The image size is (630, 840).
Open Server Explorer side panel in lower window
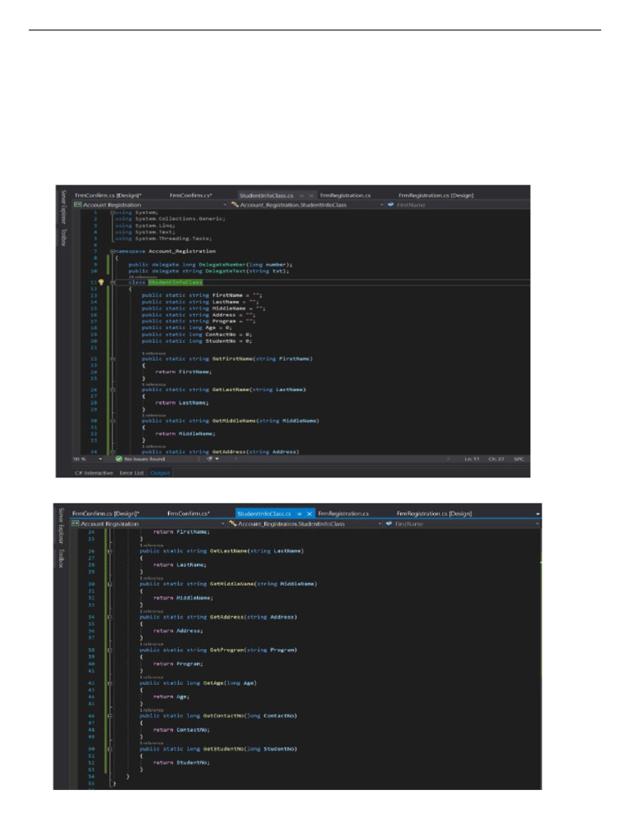[x=61, y=527]
